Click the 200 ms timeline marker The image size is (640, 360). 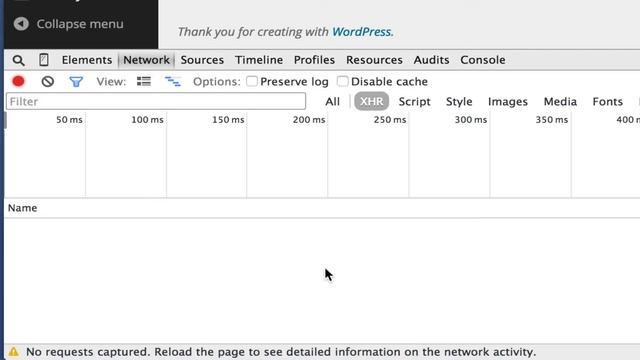[309, 120]
